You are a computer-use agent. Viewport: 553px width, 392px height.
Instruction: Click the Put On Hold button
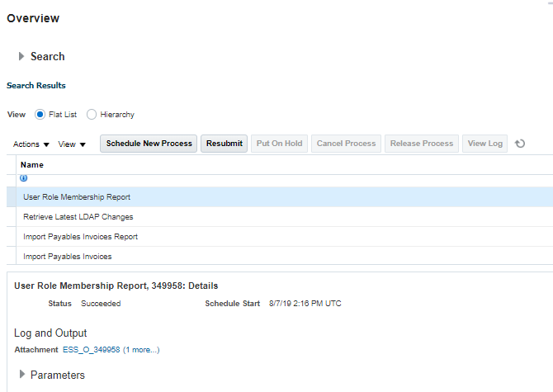279,144
